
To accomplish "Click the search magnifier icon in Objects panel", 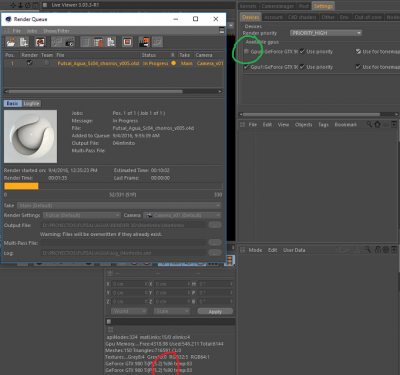I will pos(369,124).
